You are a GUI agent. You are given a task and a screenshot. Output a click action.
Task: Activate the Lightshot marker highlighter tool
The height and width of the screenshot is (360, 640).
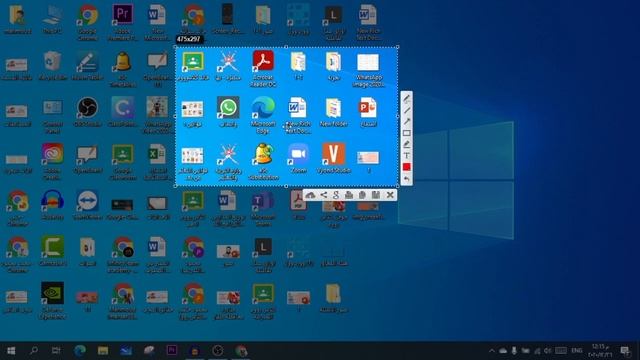click(407, 144)
